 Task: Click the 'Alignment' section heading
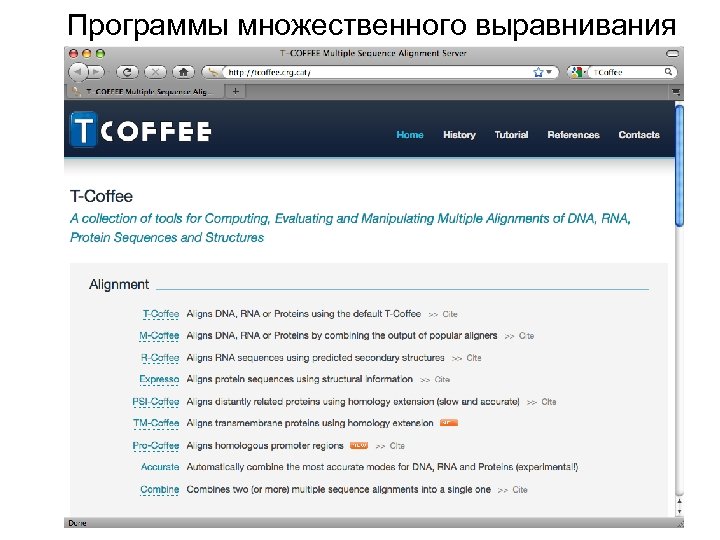point(119,284)
